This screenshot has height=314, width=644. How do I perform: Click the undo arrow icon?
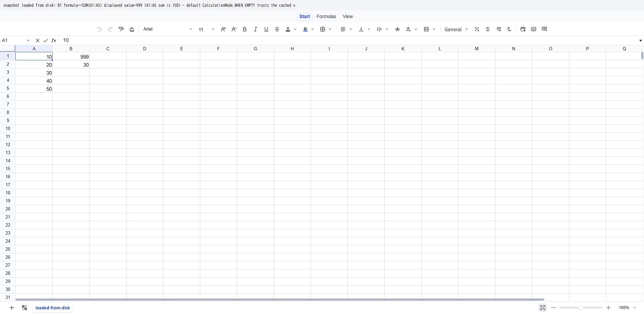point(100,29)
